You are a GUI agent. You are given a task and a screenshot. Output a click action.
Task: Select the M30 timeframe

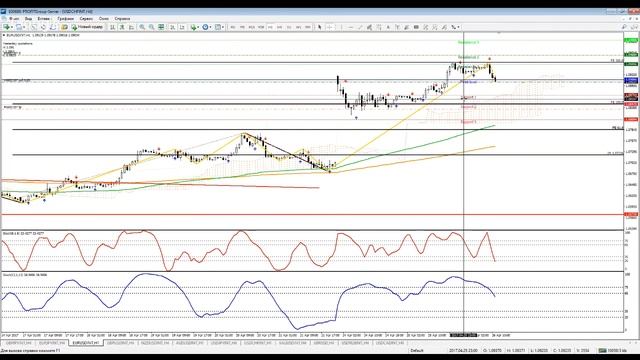tap(261, 27)
